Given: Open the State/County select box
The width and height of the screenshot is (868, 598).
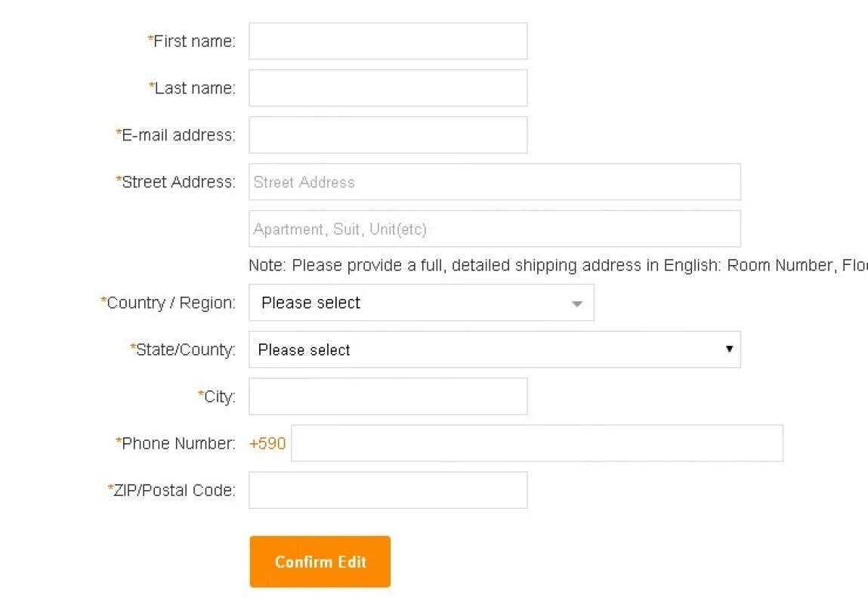Looking at the screenshot, I should click(x=495, y=350).
